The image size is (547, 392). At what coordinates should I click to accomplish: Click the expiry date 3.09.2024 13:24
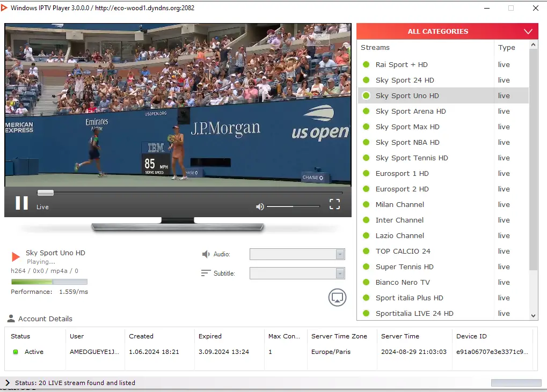click(x=224, y=352)
